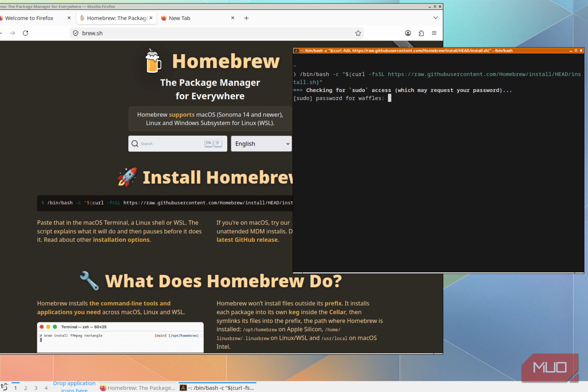
Task: Focus the sudo password prompt in terminal
Action: [389, 98]
